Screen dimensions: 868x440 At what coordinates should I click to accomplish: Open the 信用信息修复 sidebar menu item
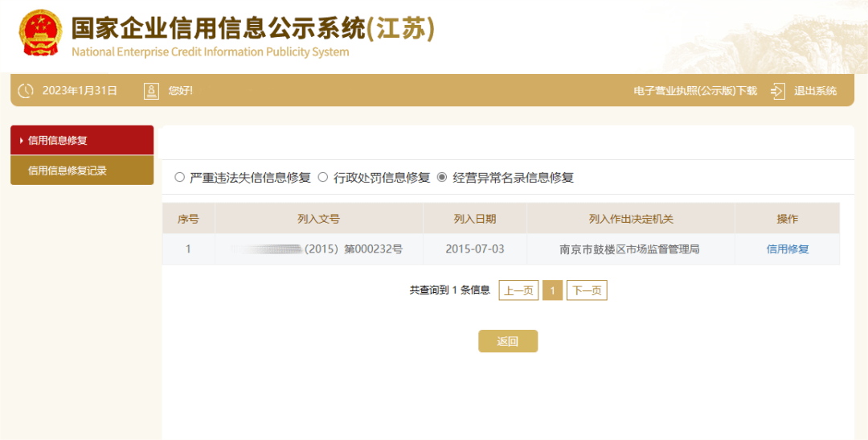[58, 141]
